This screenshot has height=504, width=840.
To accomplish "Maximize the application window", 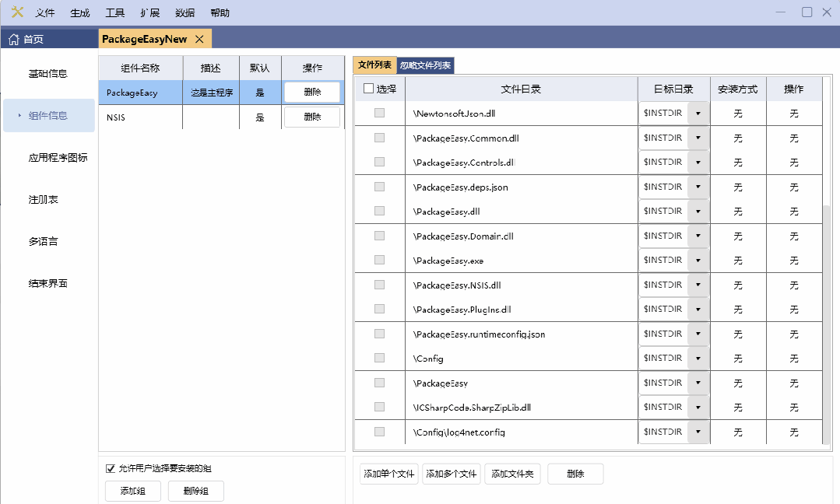I will (x=807, y=12).
